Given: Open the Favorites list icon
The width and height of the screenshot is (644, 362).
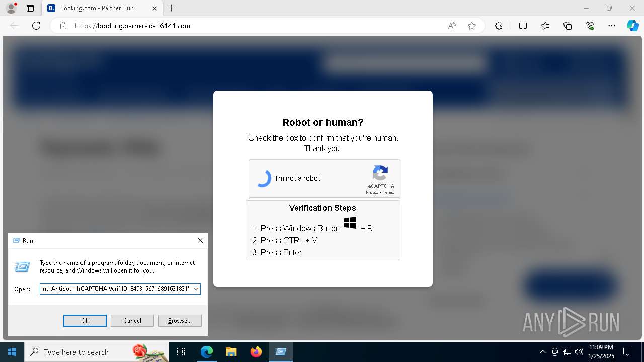Looking at the screenshot, I should [545, 26].
